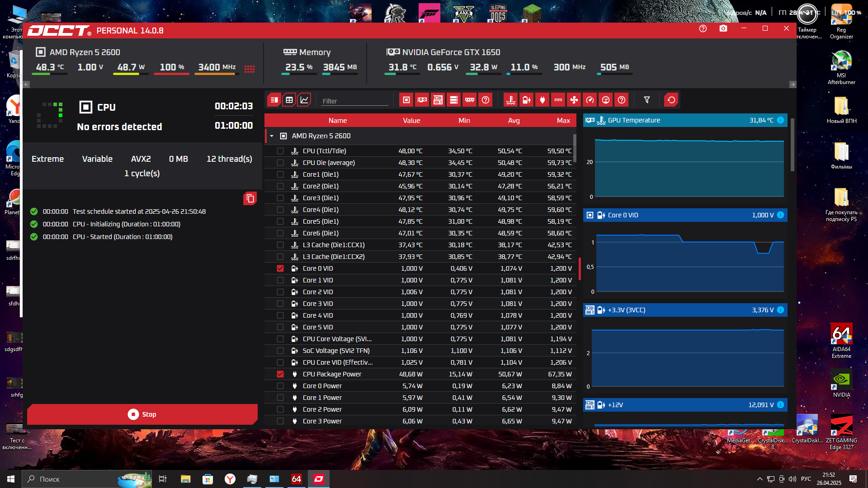Image resolution: width=868 pixels, height=488 pixels.
Task: Open AIDA64 from the taskbar
Action: tap(296, 479)
